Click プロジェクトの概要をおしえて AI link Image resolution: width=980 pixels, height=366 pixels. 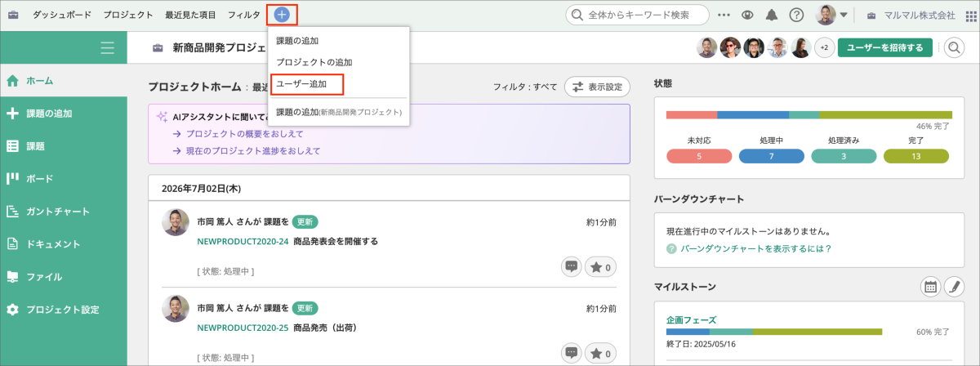point(245,133)
